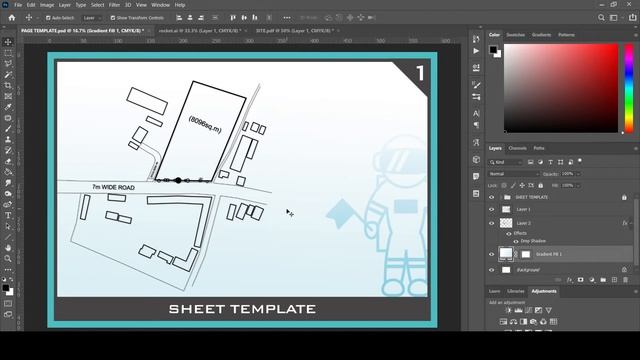This screenshot has height=360, width=640.
Task: Select Gradient Fill 1 layer mask thumbnail
Action: pos(526,254)
